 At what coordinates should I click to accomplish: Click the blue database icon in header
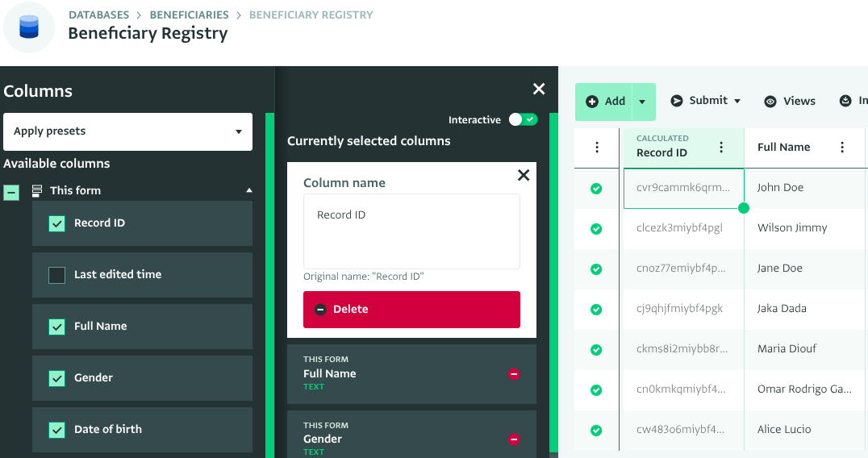tap(29, 27)
